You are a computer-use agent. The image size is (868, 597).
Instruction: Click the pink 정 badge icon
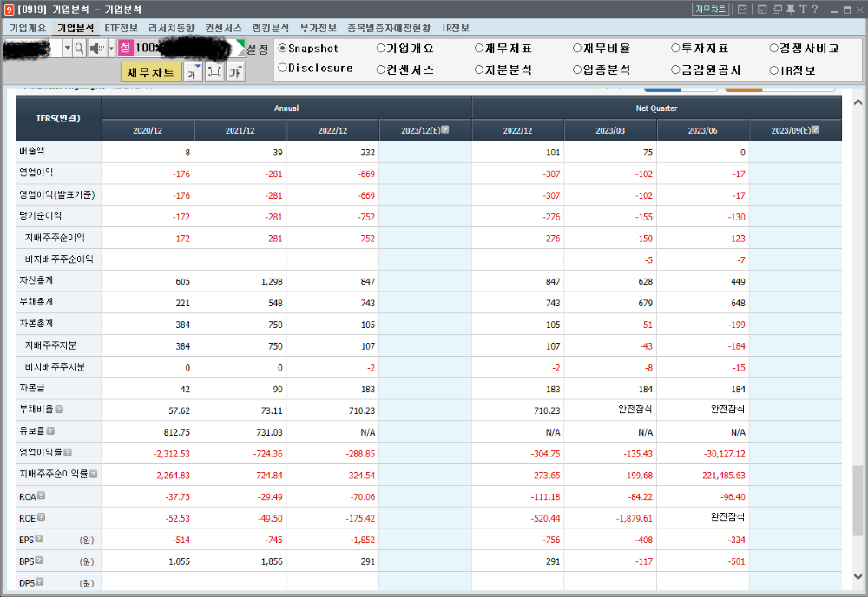tap(125, 48)
